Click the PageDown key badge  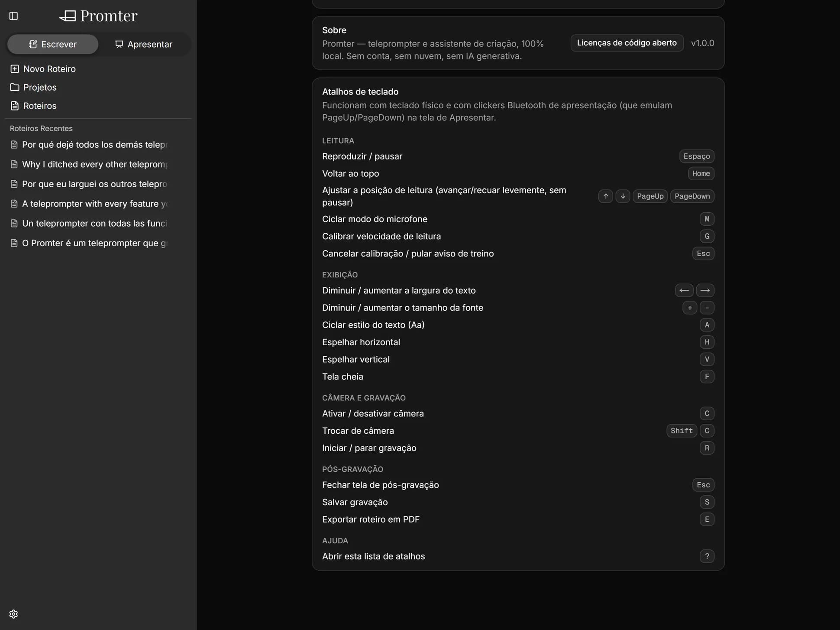pyautogui.click(x=692, y=196)
